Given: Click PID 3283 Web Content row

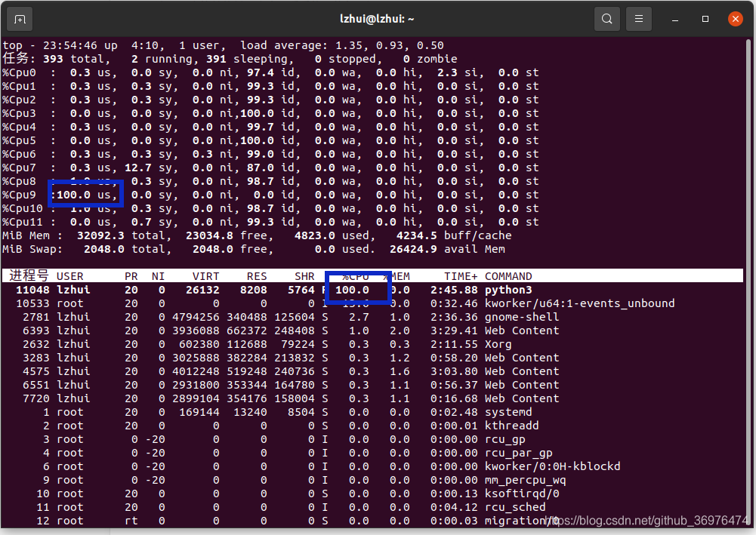Looking at the screenshot, I should click(372, 358).
